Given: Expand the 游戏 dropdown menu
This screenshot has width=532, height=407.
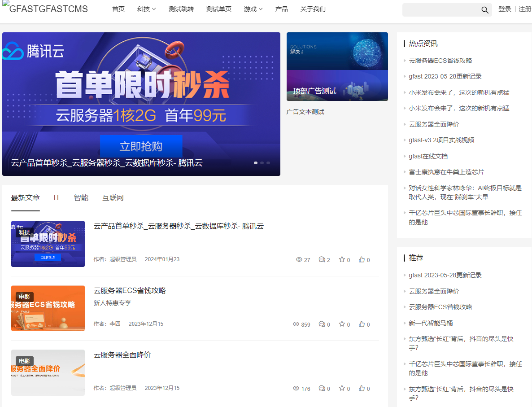Looking at the screenshot, I should [x=253, y=9].
